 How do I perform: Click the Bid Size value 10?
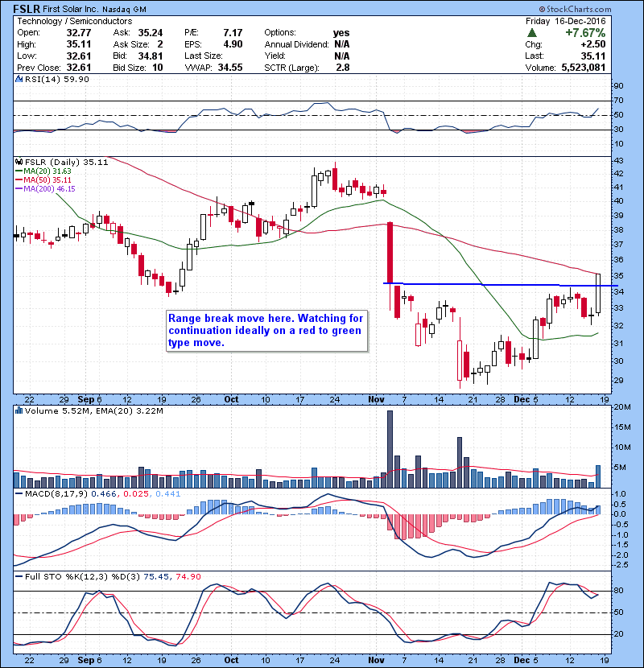(158, 68)
